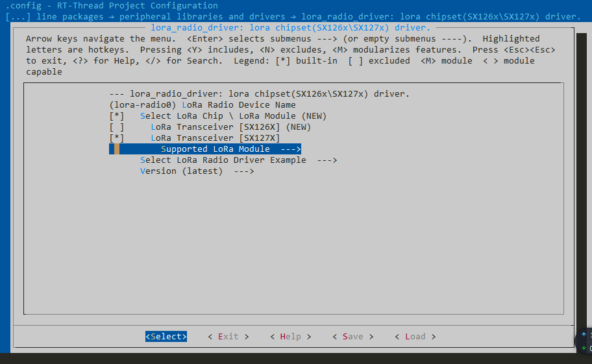Click the < Help > button

pyautogui.click(x=291, y=337)
